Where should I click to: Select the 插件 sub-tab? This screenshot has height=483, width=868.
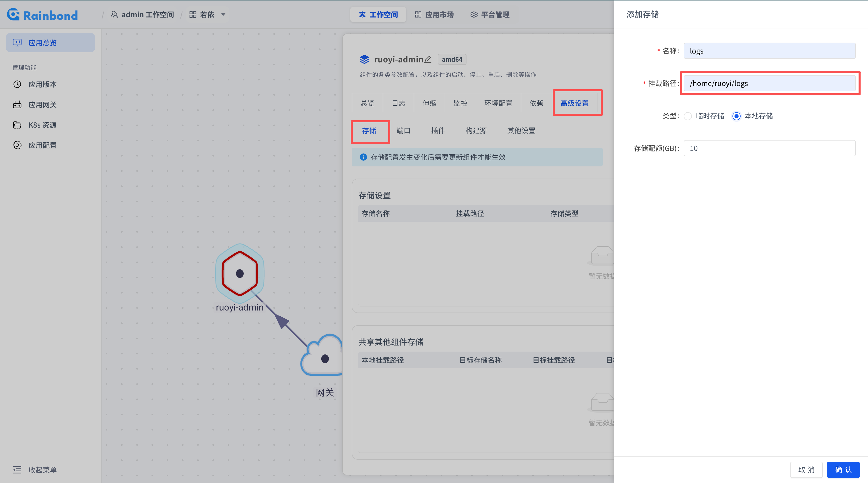click(x=438, y=130)
